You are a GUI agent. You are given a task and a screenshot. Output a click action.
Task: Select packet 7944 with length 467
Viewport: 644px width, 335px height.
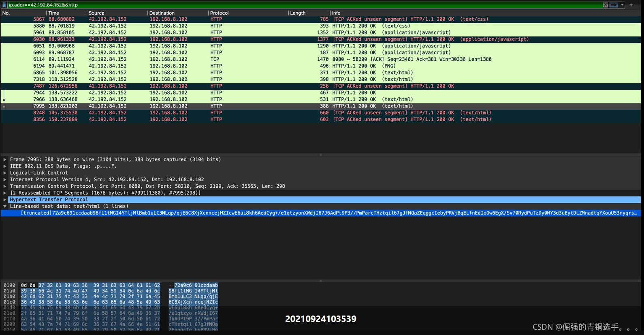(x=321, y=93)
